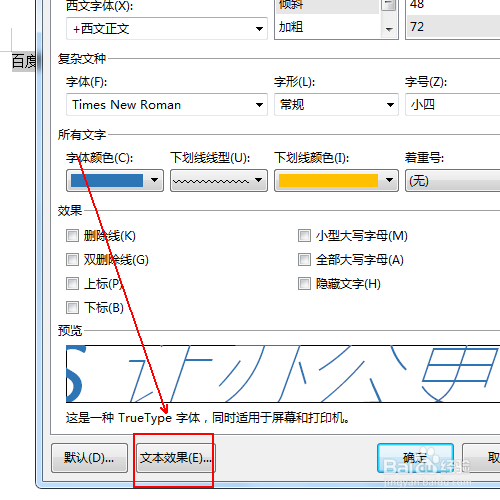500x500 pixels.
Task: Click the selected 百度 text in the document
Action: tap(24, 62)
